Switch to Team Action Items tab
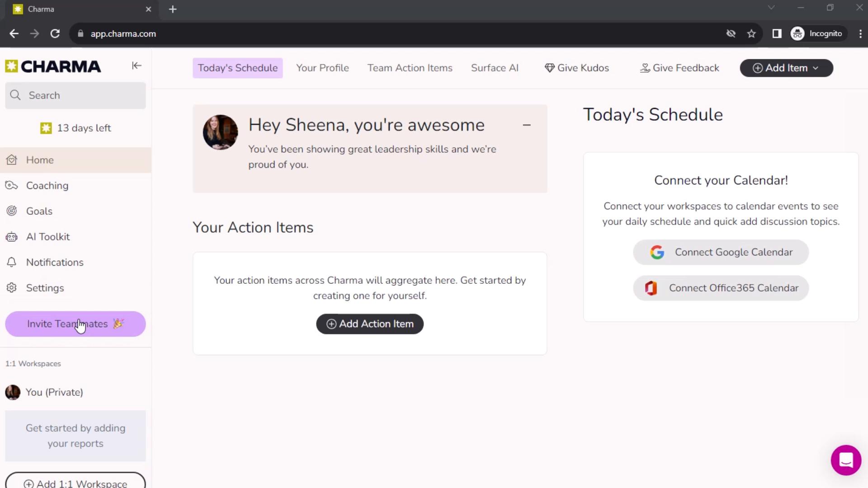This screenshot has height=488, width=868. click(x=410, y=68)
